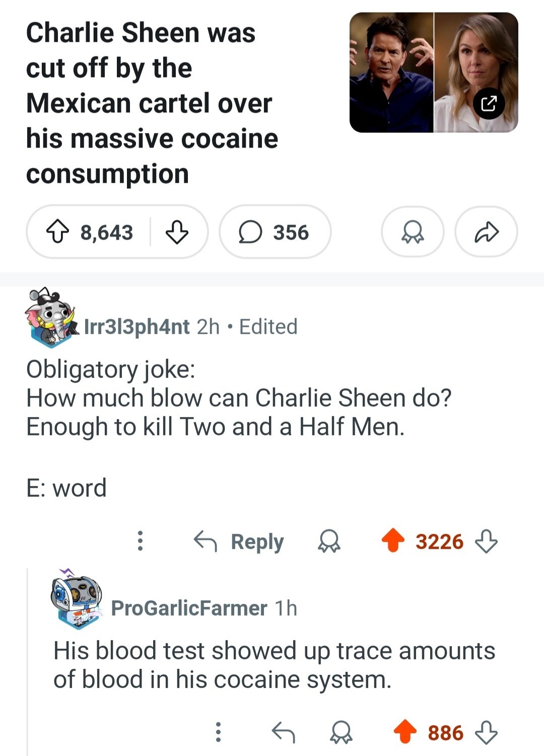Give an award to the post
544x756 pixels.
(x=413, y=233)
